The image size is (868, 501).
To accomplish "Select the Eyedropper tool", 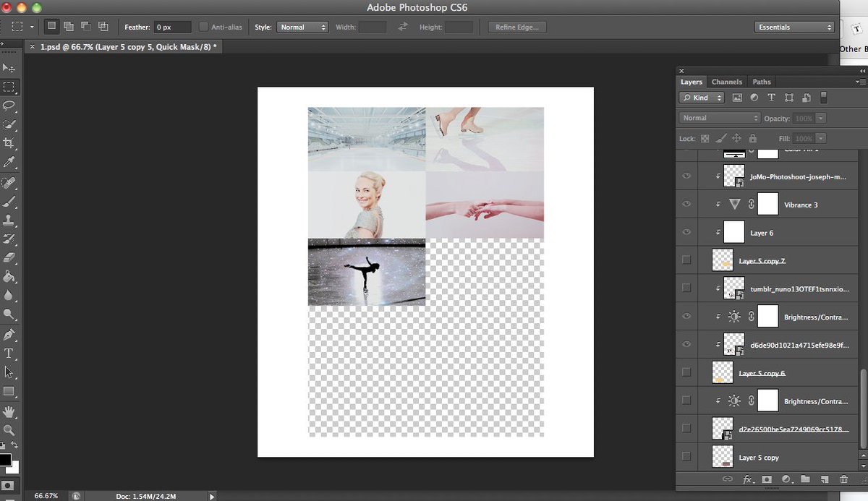I will (9, 162).
